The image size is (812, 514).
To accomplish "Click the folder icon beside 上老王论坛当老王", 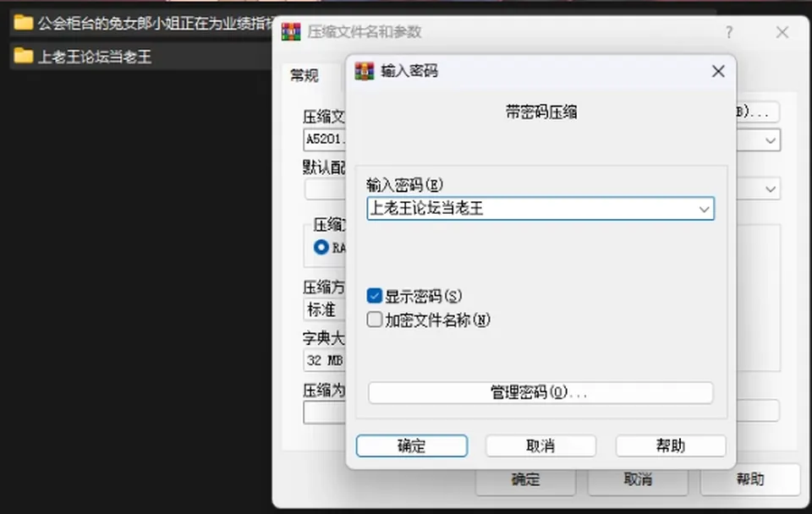I will (24, 56).
